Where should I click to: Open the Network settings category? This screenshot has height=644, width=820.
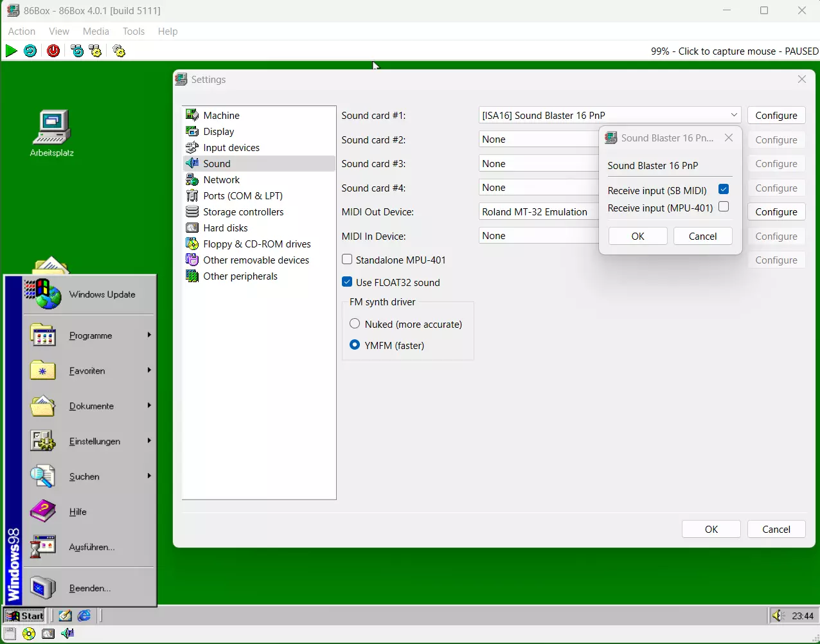(259, 180)
